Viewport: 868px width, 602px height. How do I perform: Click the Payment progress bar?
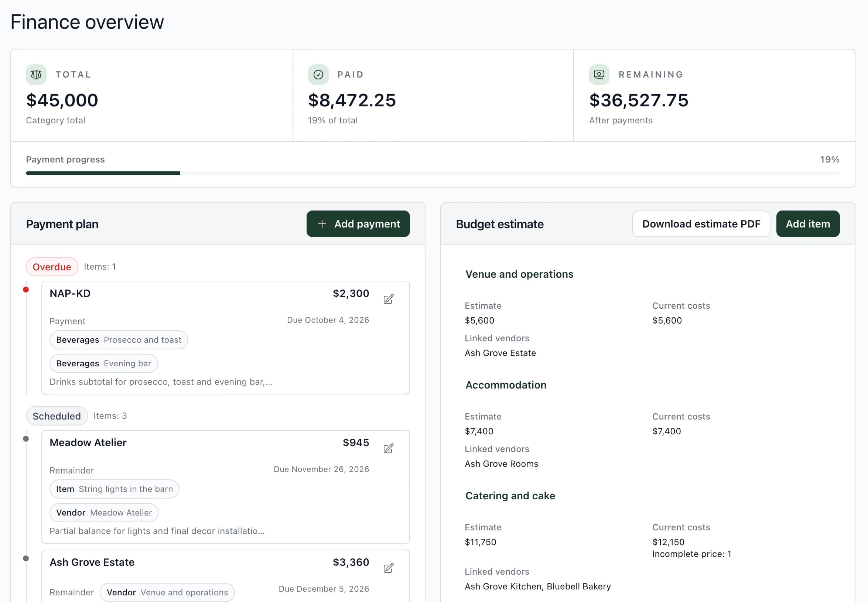click(433, 173)
